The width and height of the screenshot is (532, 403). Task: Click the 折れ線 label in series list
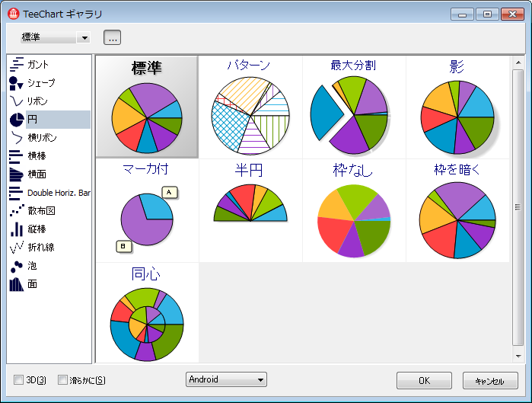(41, 248)
